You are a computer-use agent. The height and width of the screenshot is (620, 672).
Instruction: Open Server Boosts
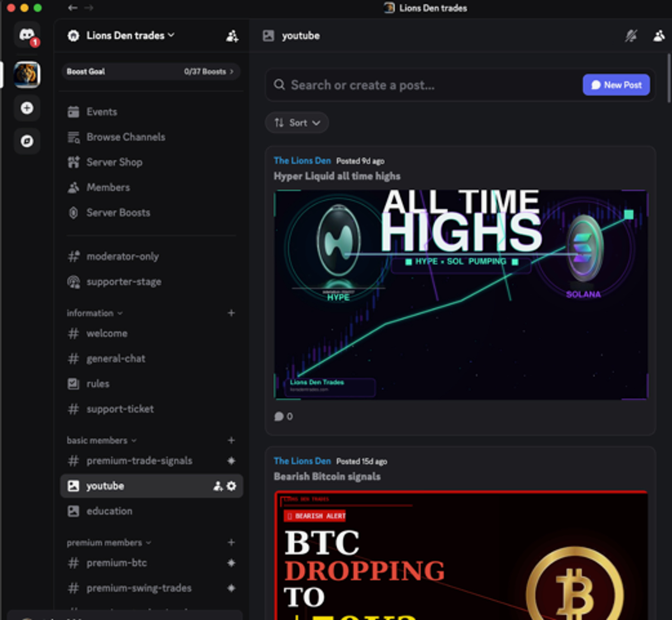click(x=151, y=213)
